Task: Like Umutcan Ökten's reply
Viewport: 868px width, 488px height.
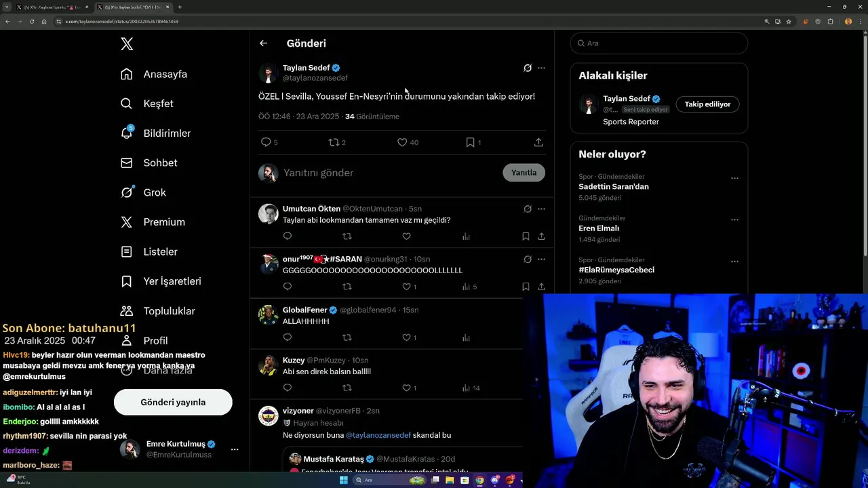Action: [x=406, y=237]
